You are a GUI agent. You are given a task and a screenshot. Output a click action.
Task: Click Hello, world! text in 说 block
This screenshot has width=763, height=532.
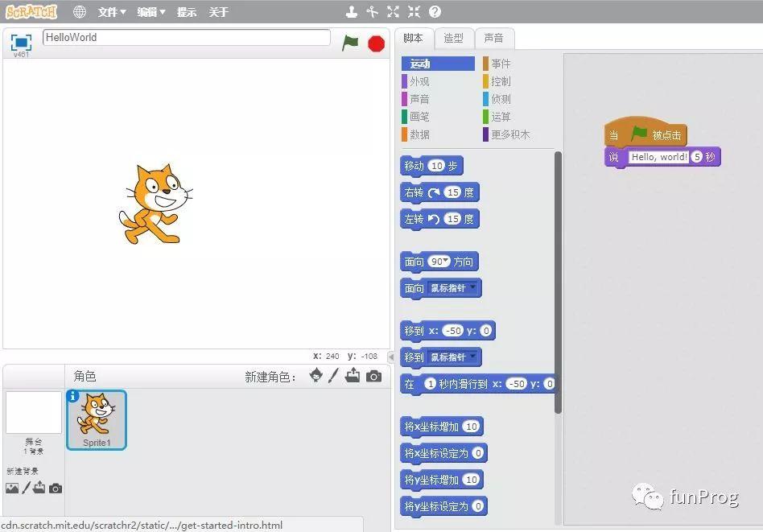(659, 157)
